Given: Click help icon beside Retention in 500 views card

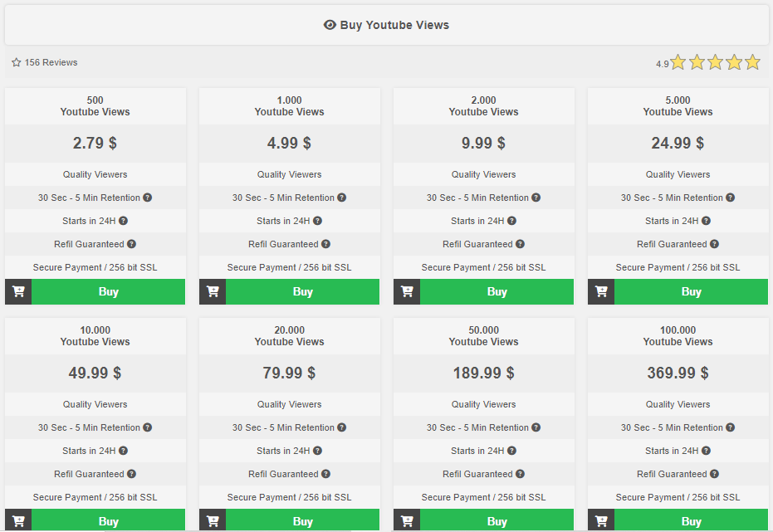Looking at the screenshot, I should click(x=148, y=198).
